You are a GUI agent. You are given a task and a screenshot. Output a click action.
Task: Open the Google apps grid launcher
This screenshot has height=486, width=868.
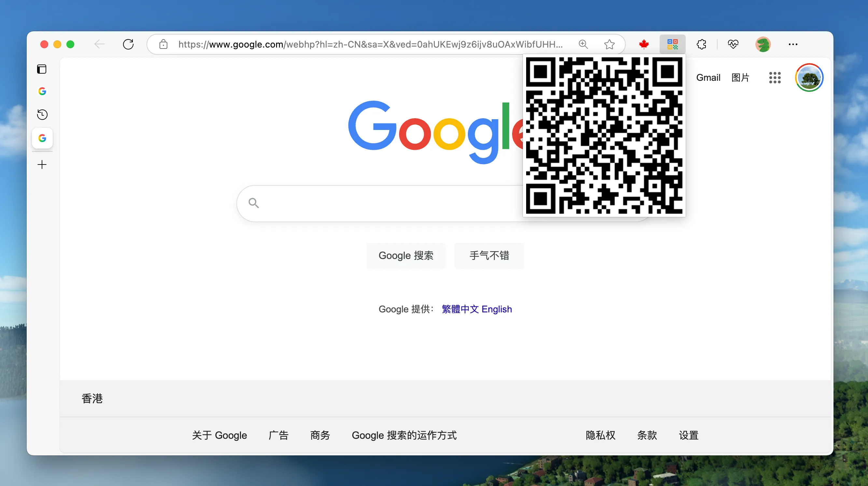[775, 78]
